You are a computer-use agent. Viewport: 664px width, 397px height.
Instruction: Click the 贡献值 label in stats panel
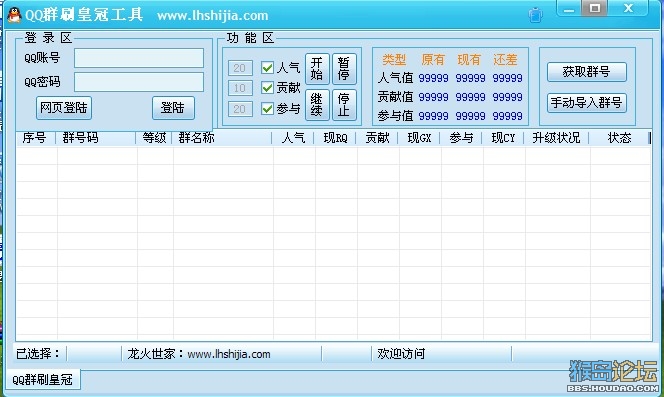coord(396,97)
